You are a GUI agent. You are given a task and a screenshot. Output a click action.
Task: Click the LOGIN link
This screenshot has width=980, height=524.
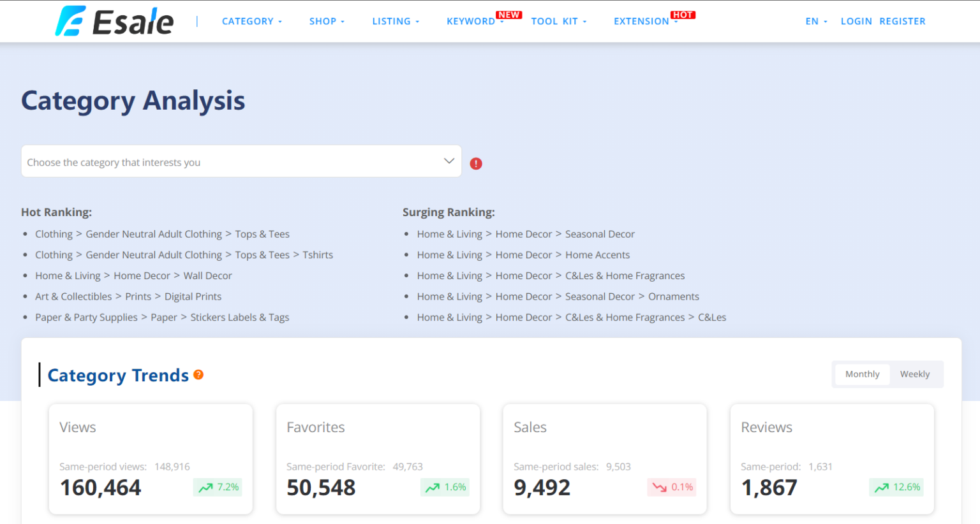856,21
